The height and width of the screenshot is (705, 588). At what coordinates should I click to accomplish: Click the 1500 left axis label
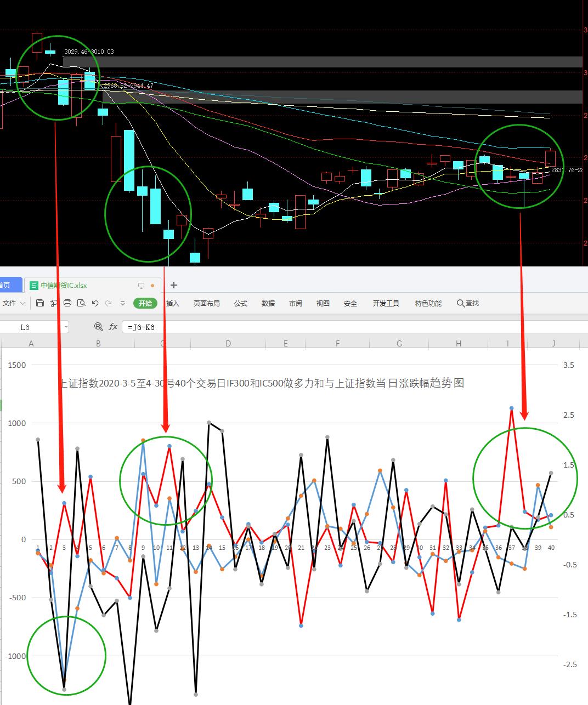pyautogui.click(x=16, y=365)
